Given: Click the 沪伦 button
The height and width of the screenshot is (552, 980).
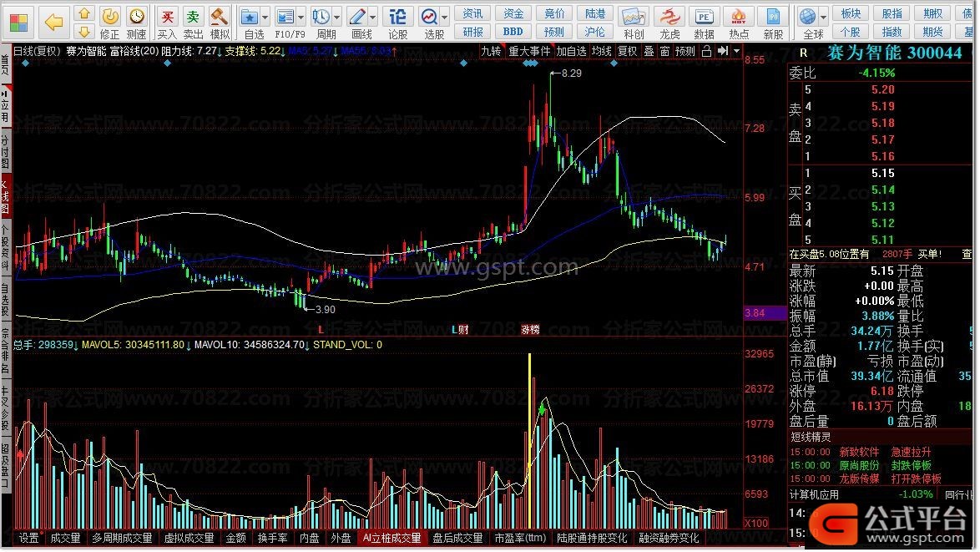Looking at the screenshot, I should (x=595, y=31).
